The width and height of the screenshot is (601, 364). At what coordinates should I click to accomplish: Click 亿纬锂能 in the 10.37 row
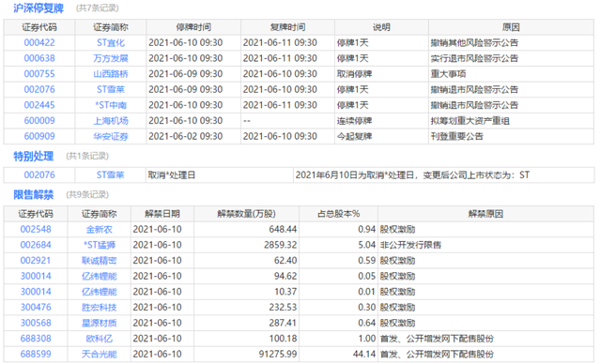(x=100, y=292)
